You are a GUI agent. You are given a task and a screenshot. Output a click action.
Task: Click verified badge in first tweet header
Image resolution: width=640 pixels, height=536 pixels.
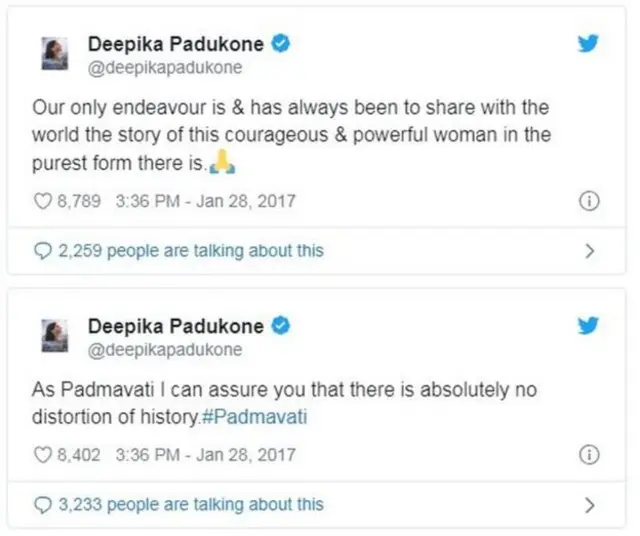[284, 43]
